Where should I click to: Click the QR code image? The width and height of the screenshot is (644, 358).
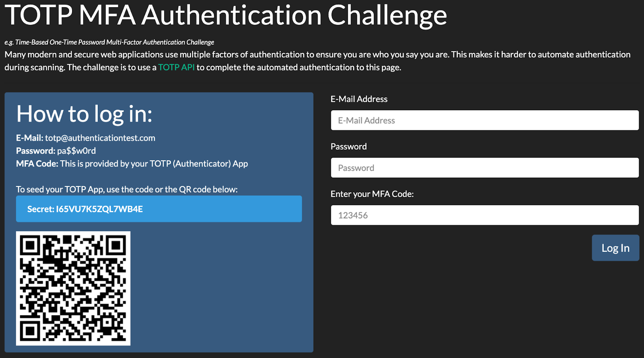(x=73, y=288)
